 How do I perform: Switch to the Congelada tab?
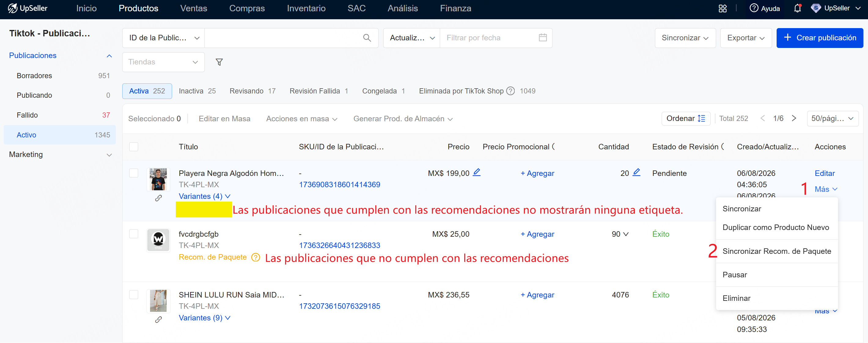pyautogui.click(x=384, y=91)
